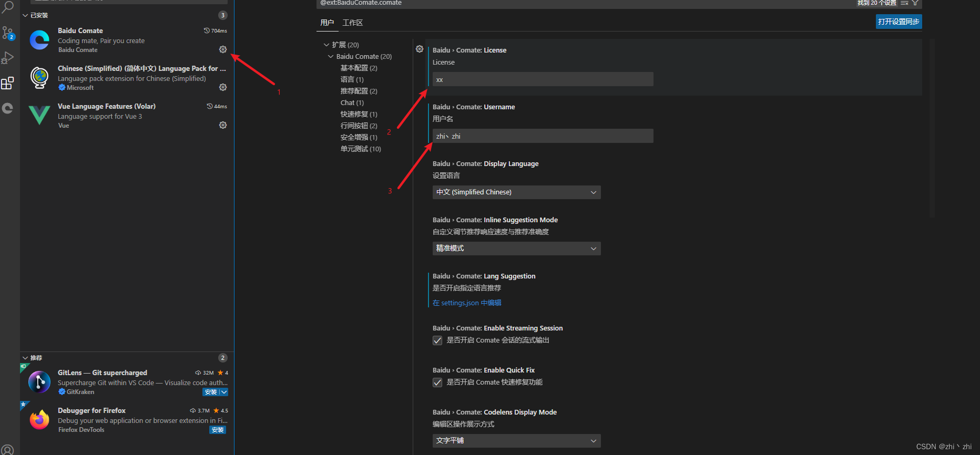Select 行间按钮 (2) in settings tree
Image resolution: width=980 pixels, height=455 pixels.
click(359, 126)
